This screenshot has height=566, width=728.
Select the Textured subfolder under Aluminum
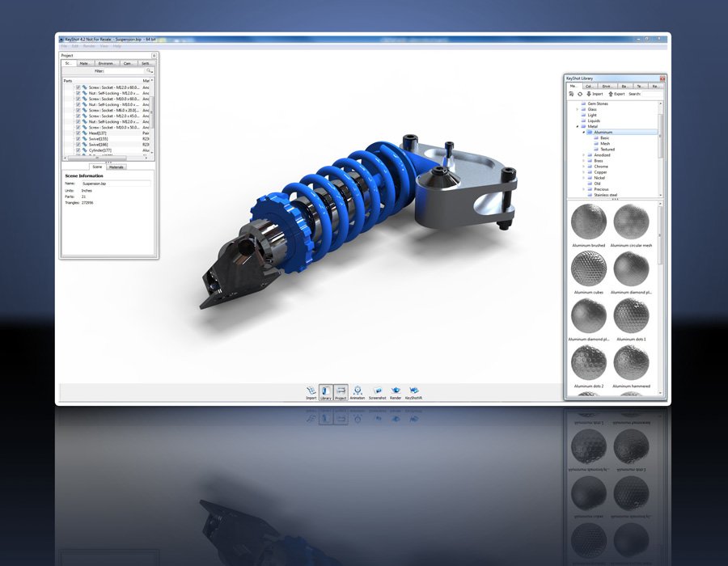607,150
